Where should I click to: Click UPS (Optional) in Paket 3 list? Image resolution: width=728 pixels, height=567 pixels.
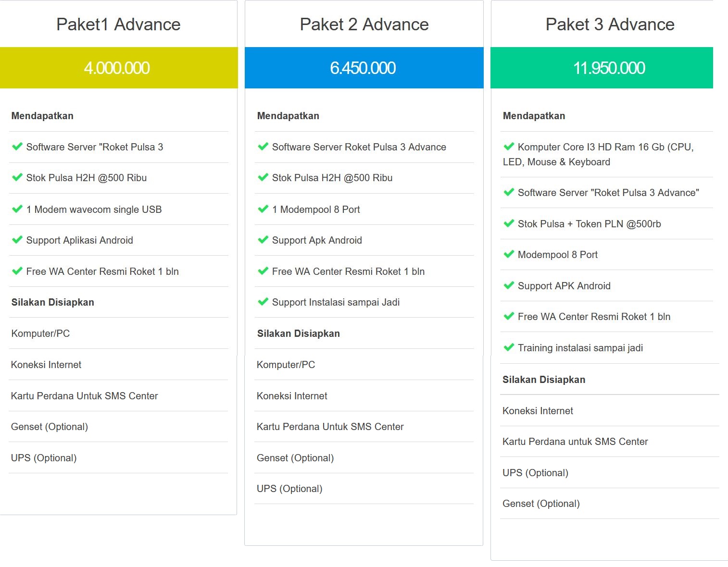pos(535,473)
